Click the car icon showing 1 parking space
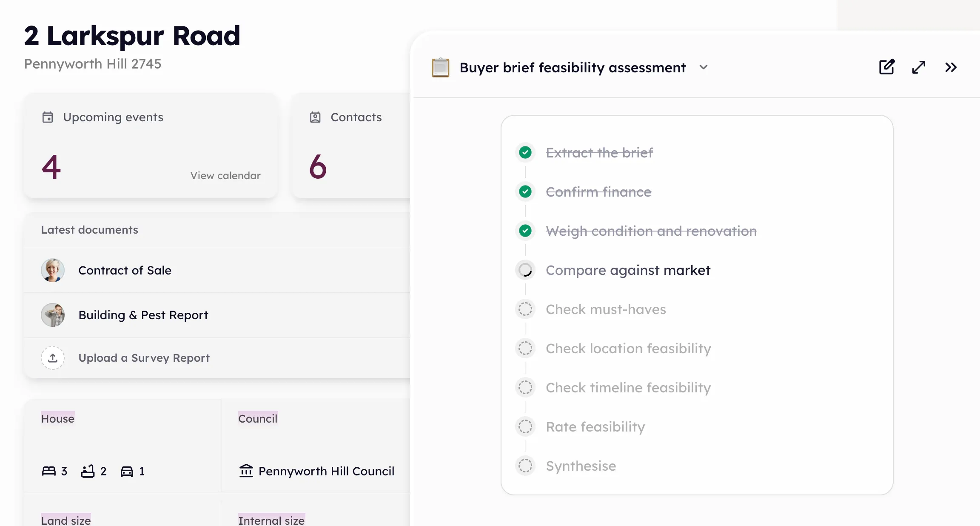The height and width of the screenshot is (526, 980). [127, 471]
